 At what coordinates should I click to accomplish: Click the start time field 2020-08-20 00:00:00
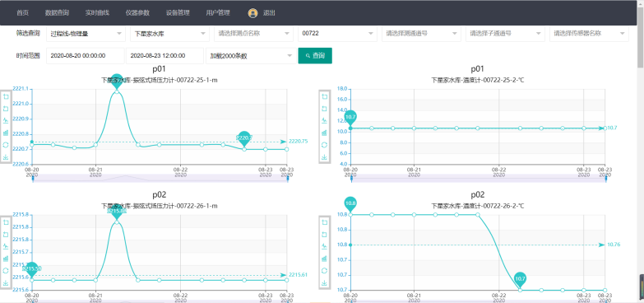click(x=85, y=56)
